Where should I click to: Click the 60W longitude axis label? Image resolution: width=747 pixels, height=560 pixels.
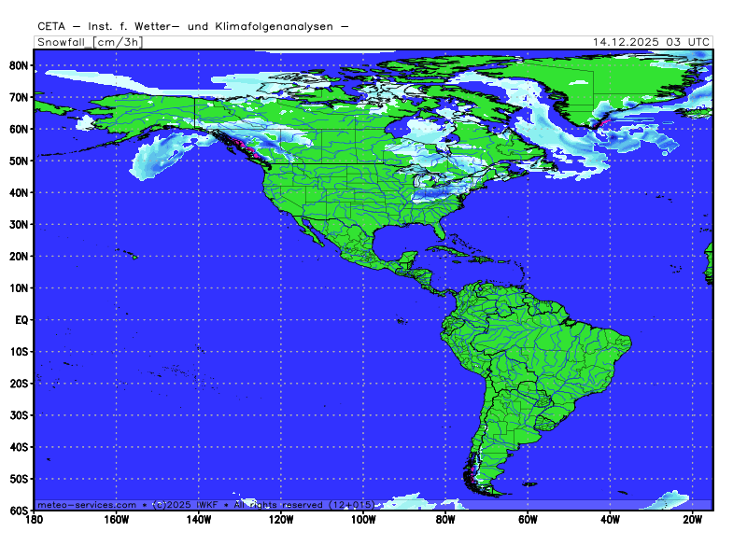[528, 520]
